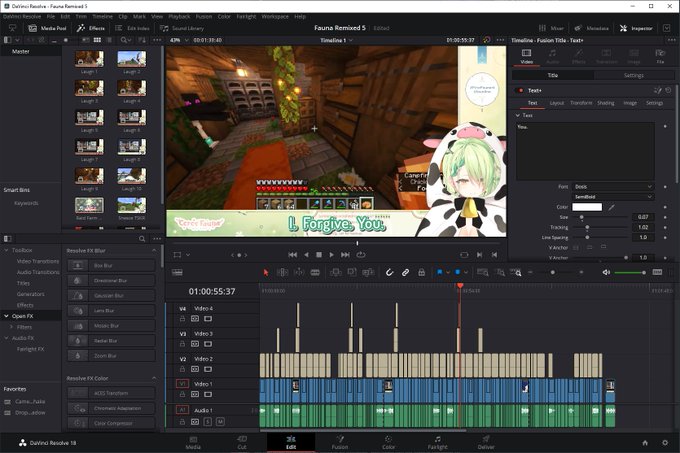The image size is (680, 453).
Task: Click the Custom Zoom icon
Action: tap(516, 272)
